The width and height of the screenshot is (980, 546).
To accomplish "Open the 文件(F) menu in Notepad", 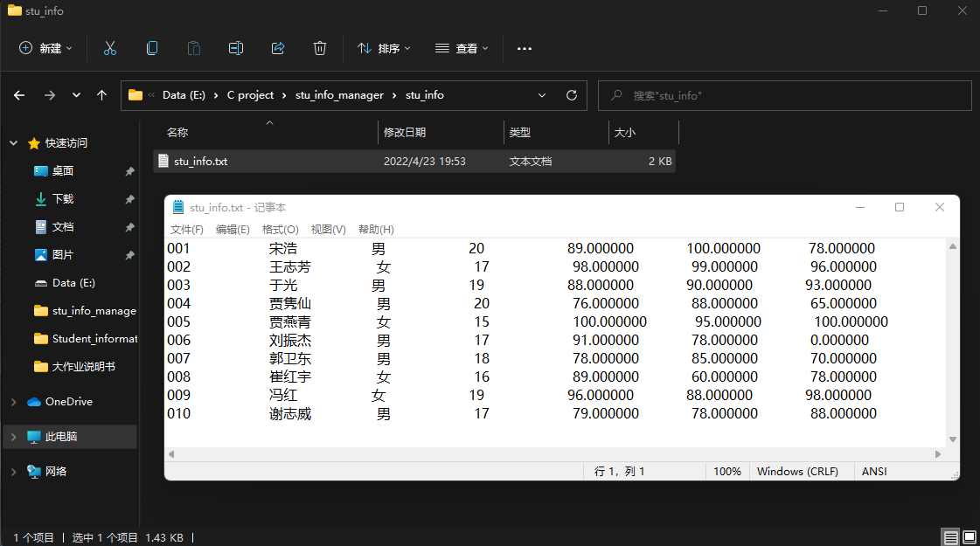I will point(186,230).
